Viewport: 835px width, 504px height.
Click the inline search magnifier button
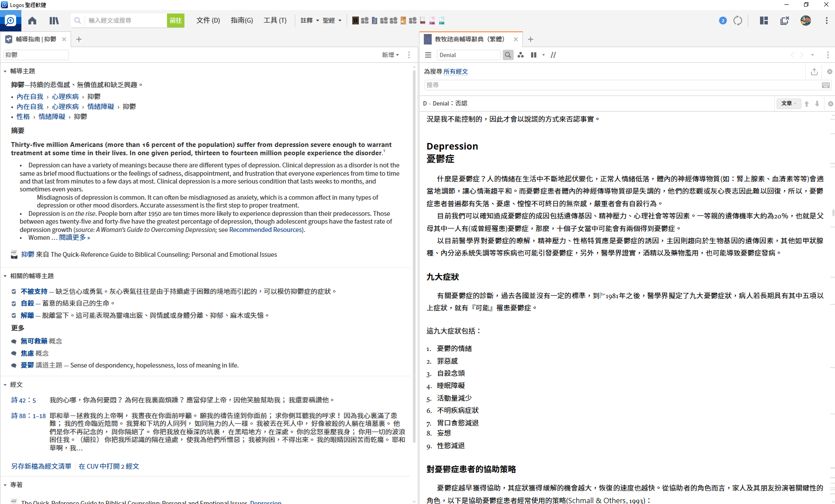508,55
